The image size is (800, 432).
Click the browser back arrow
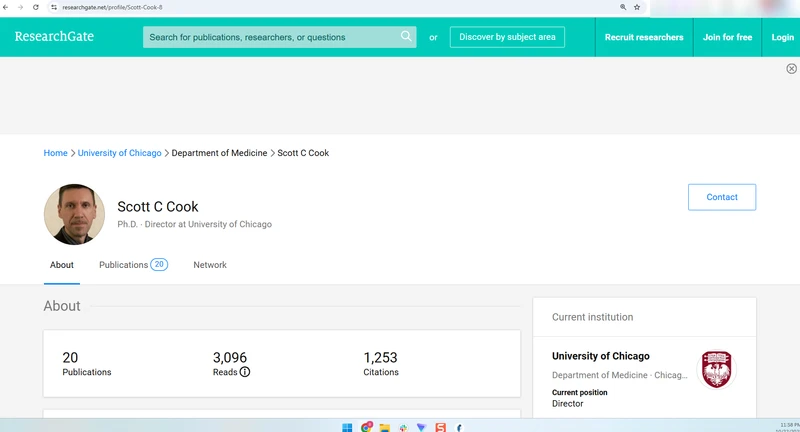tap(6, 7)
